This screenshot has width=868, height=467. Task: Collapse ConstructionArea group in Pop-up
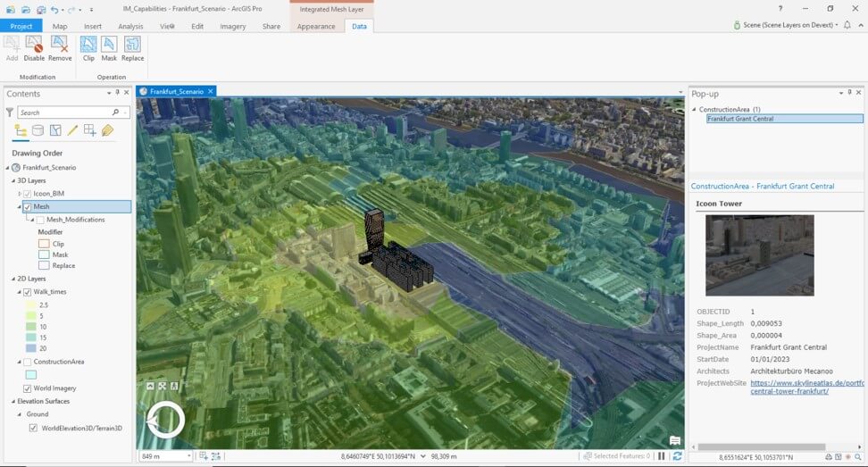(x=694, y=109)
